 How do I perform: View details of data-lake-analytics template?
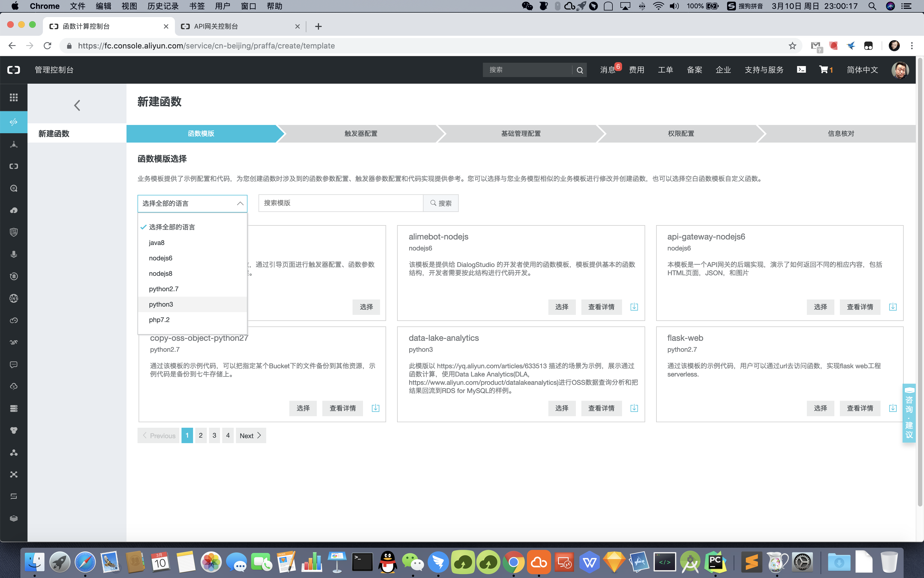601,408
